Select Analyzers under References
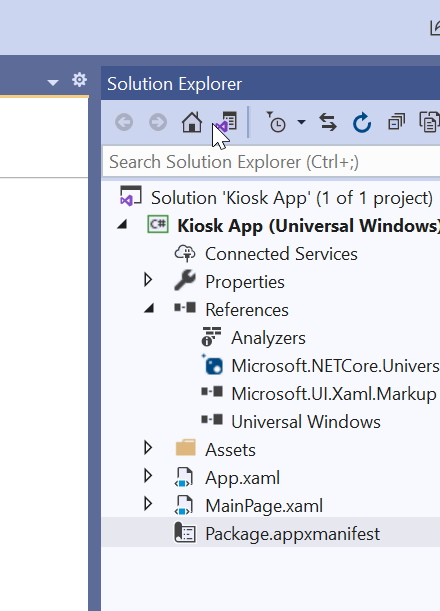 (x=268, y=338)
